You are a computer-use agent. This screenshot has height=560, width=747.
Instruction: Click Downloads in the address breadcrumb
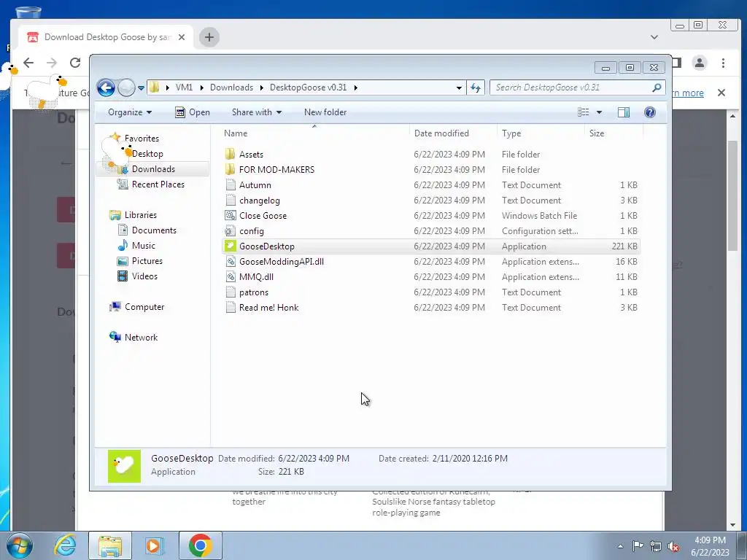(231, 87)
